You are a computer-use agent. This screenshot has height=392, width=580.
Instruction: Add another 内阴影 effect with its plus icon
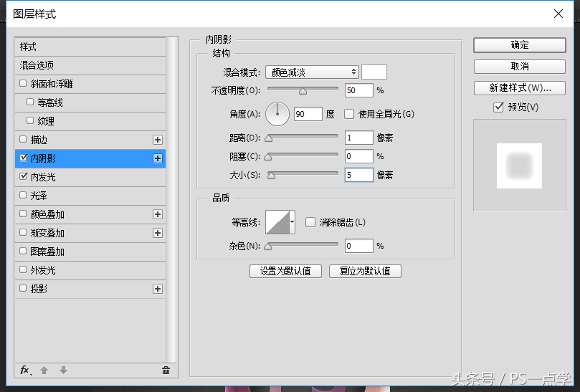(158, 158)
